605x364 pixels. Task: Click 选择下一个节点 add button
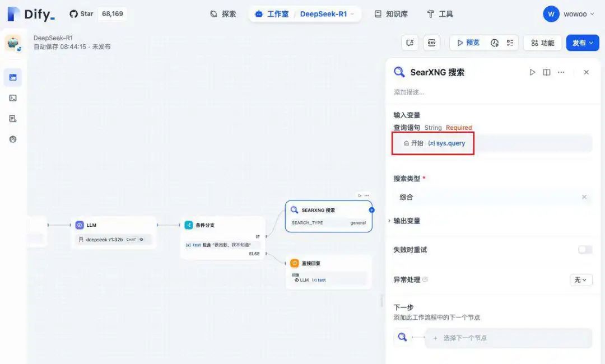tap(508, 338)
